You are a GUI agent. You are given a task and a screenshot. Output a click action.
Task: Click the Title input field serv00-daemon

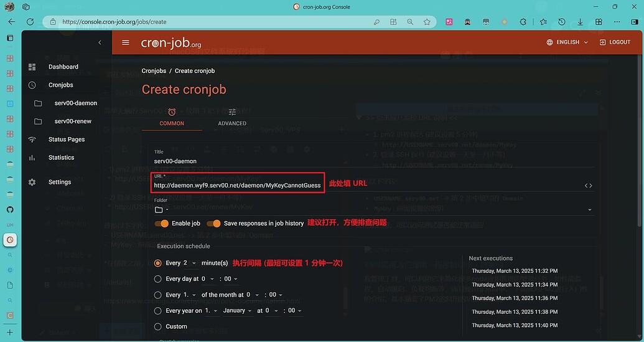(x=374, y=161)
